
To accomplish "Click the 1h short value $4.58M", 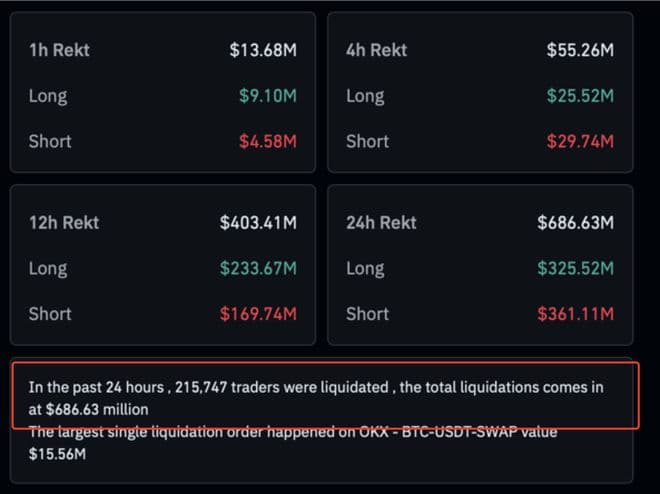I will pos(267,142).
